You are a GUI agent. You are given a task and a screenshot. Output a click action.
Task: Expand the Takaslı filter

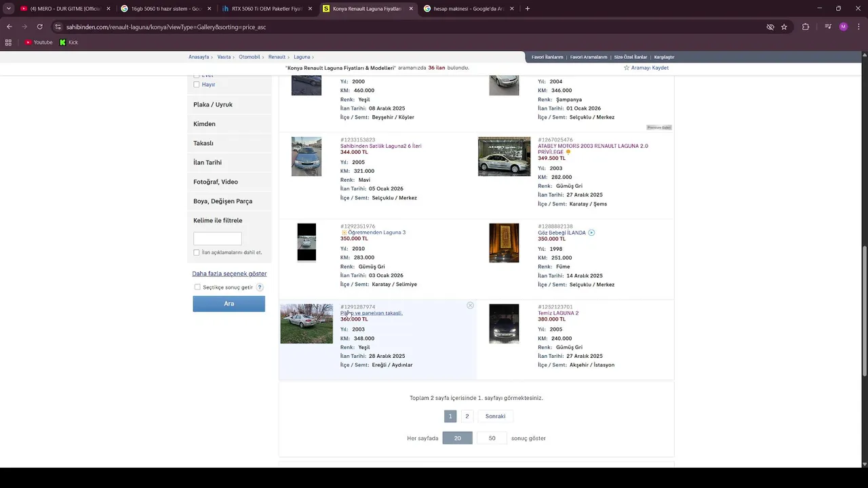(x=229, y=143)
